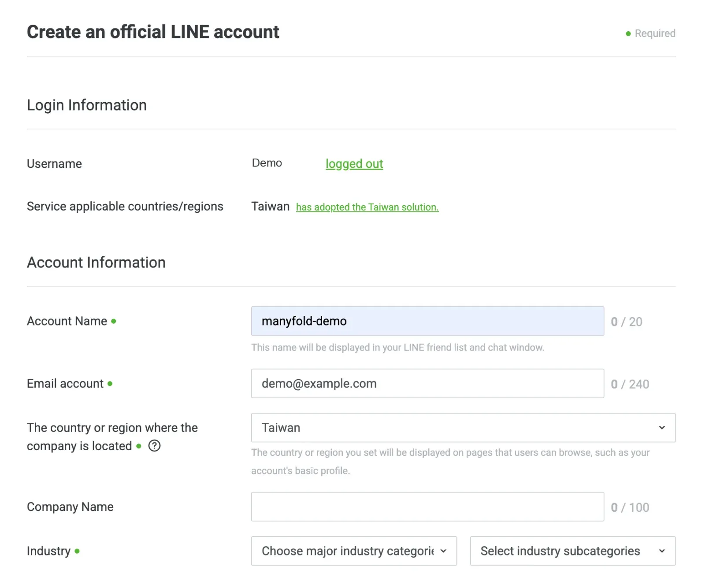This screenshot has height=588, width=705.
Task: Click the 'Account Information' section heading
Action: 96,263
